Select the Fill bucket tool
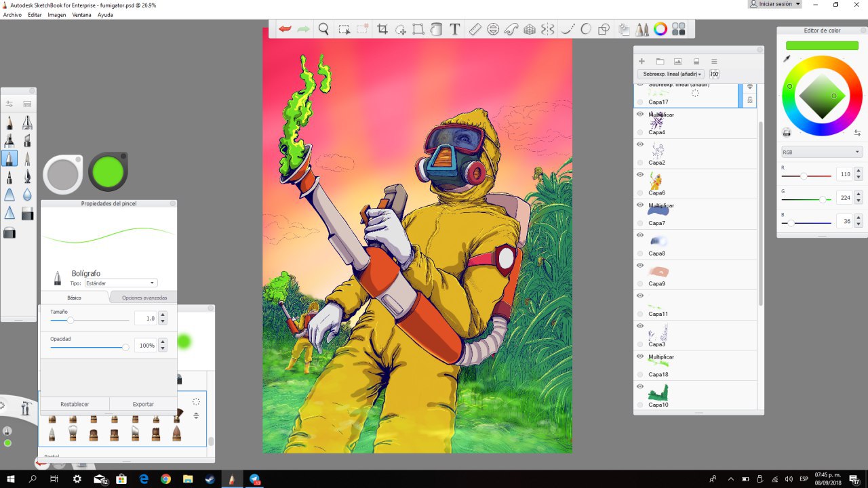This screenshot has height=488, width=868. point(437,29)
